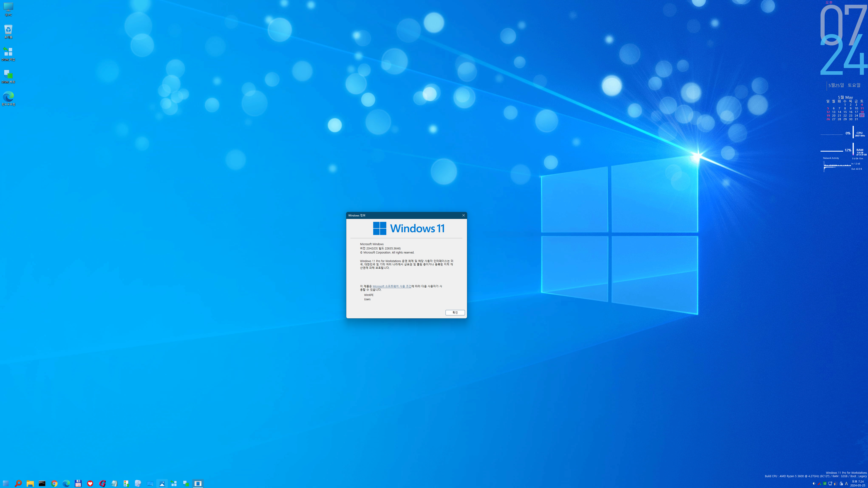
Task: Select the DISM_백업 desktop shortcut
Action: pos(8,54)
